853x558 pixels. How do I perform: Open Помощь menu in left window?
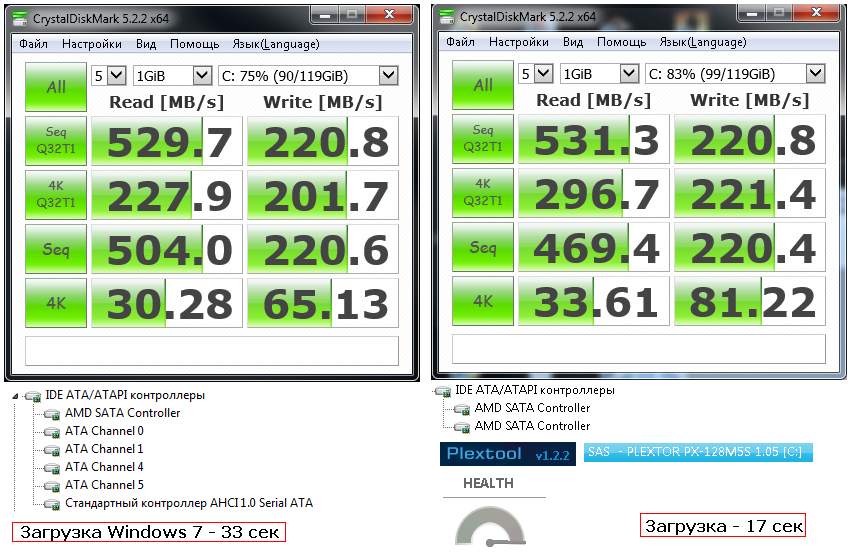click(194, 44)
